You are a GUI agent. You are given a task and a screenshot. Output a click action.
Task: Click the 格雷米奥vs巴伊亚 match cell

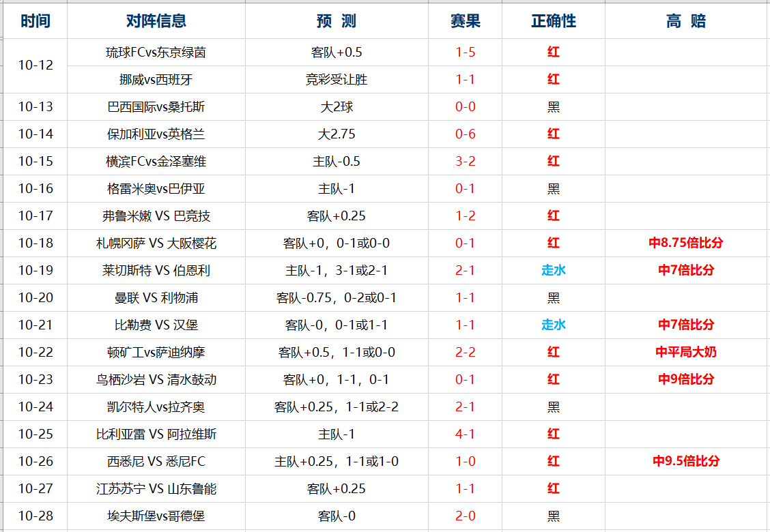[156, 188]
